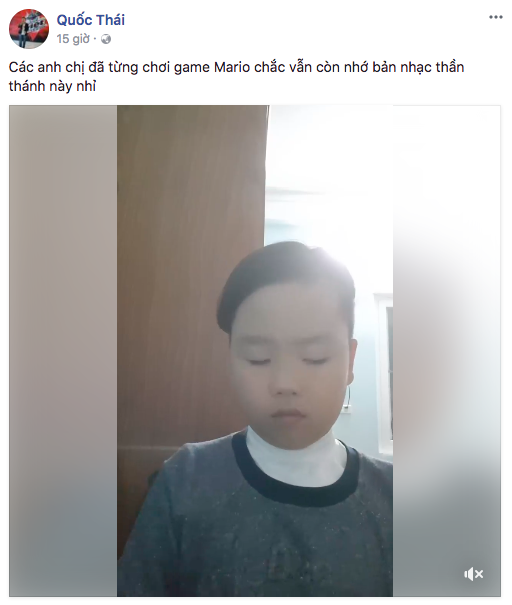
Task: Visit the Quốc Thái profile name link
Action: [x=91, y=20]
